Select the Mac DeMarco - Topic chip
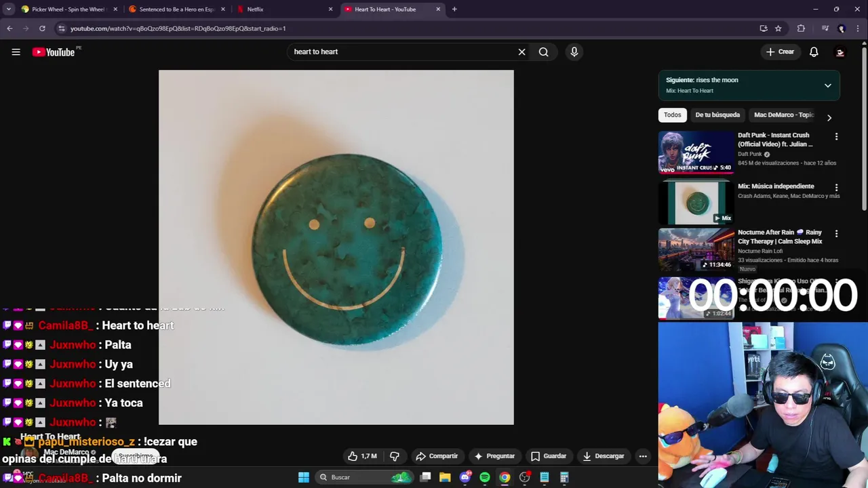This screenshot has height=488, width=868. pyautogui.click(x=783, y=115)
